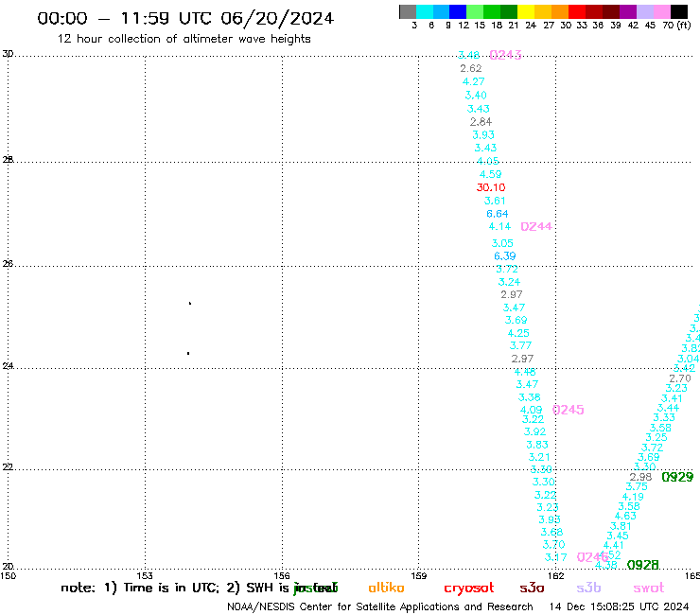Viewport: 700px width, 615px height.
Task: Select the 4.59 wave height value
Action: click(x=491, y=174)
